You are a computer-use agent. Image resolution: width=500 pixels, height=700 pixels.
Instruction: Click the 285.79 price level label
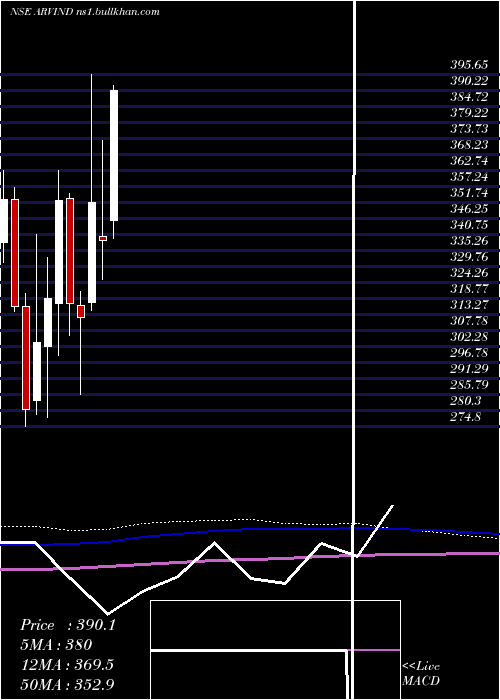click(x=469, y=385)
